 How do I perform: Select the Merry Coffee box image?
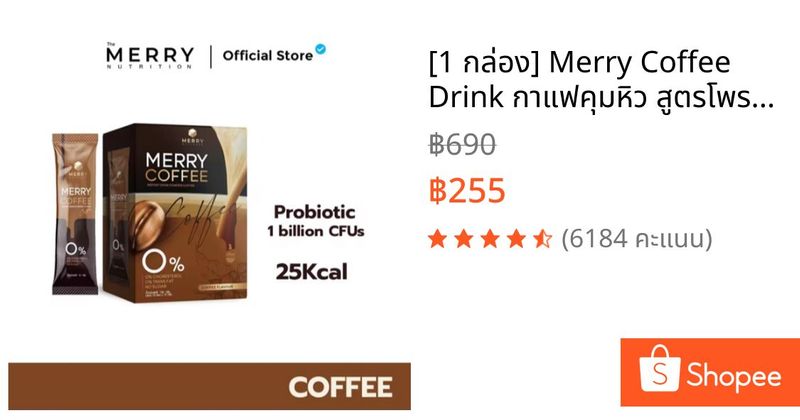175,212
